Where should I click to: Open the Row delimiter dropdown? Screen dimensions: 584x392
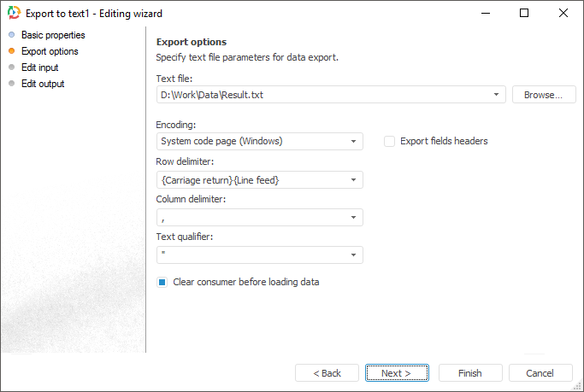(x=354, y=179)
